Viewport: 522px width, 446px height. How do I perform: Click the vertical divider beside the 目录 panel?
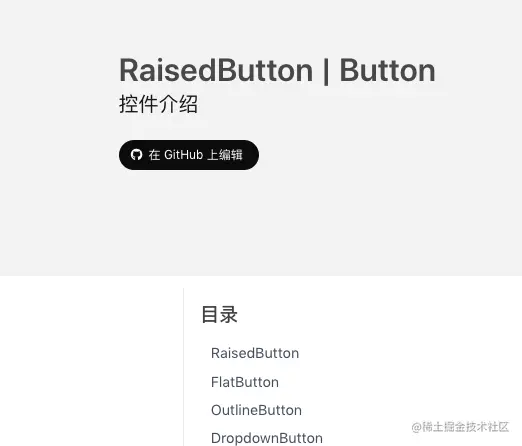[183, 367]
